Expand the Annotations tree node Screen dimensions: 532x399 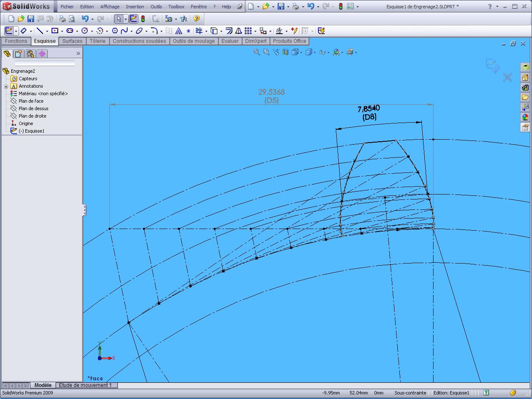[6, 86]
